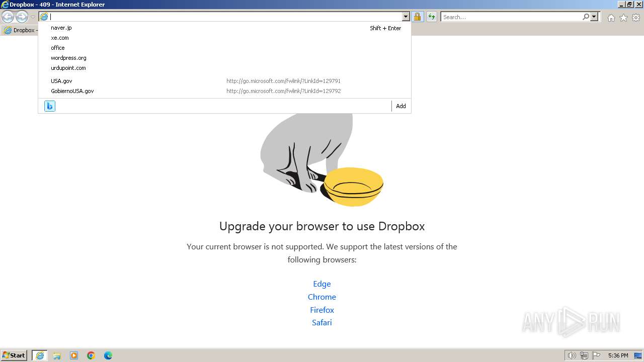Click inside the Search box
644x362 pixels.
coord(511,17)
